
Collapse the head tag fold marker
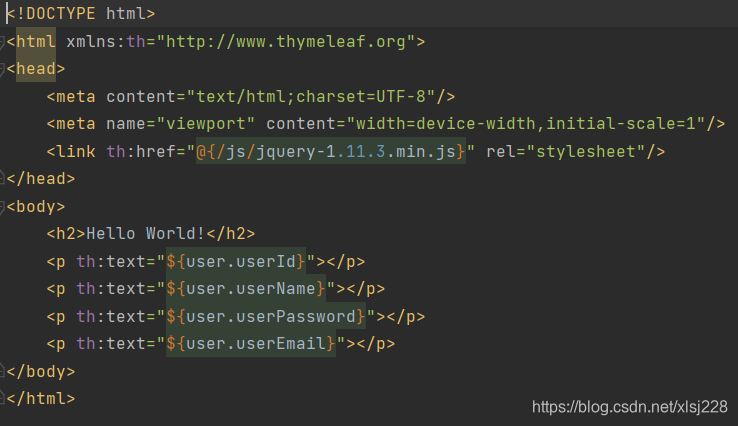click(x=2, y=70)
